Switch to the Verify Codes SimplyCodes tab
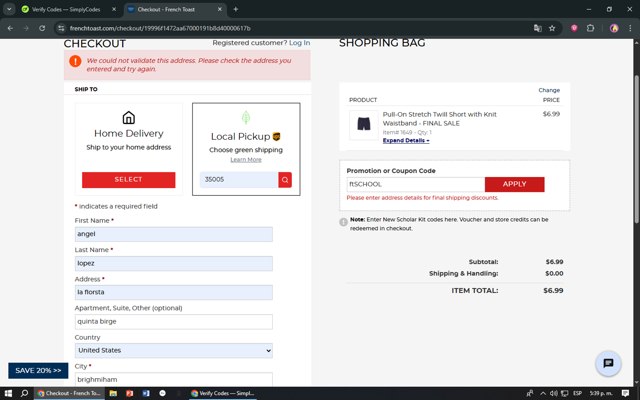The image size is (640, 400). coord(66,9)
